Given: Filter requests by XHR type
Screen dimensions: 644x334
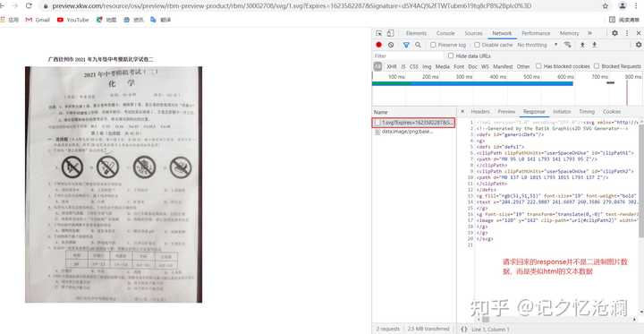Looking at the screenshot, I should (x=392, y=66).
